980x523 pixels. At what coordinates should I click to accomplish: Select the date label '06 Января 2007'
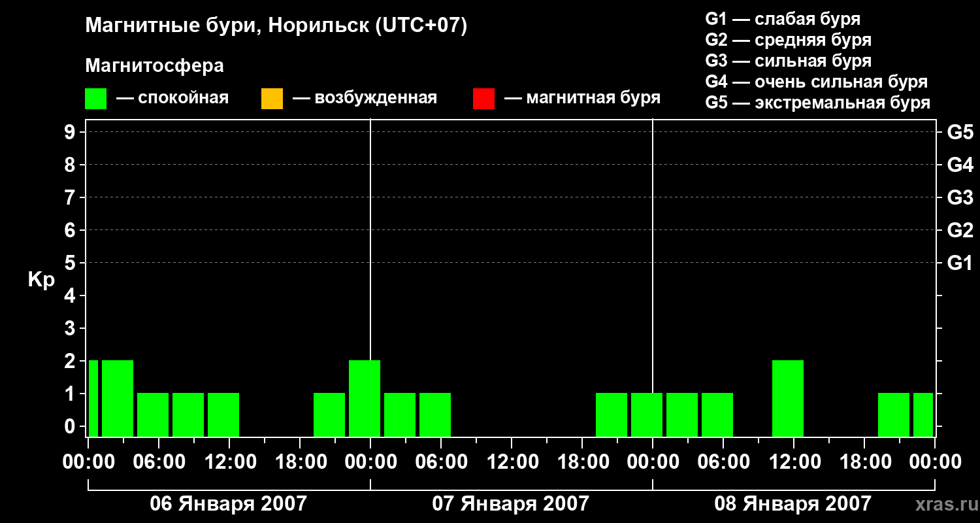click(x=229, y=503)
